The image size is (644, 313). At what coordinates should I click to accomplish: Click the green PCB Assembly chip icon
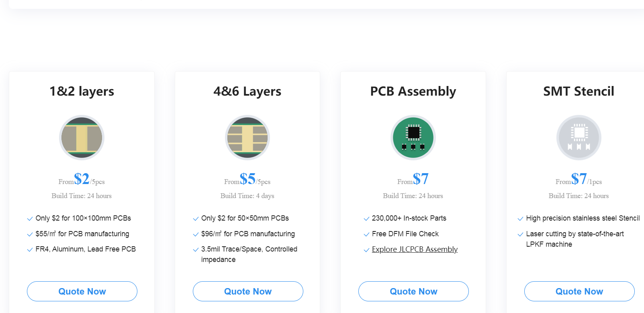[413, 137]
